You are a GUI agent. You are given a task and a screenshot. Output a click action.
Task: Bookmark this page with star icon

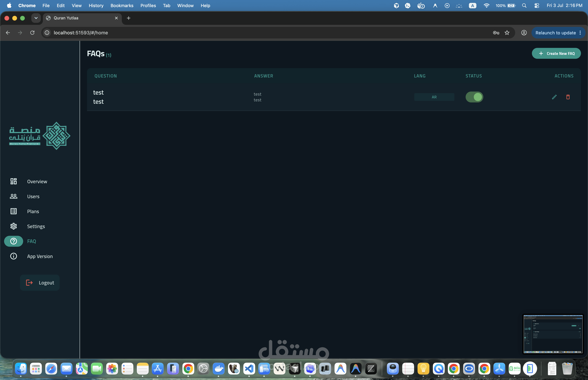(x=507, y=32)
